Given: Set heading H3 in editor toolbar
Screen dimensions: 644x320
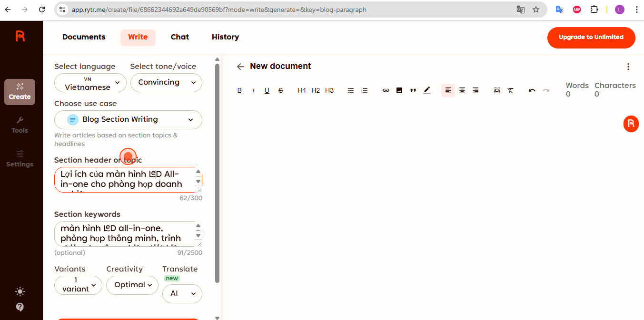Looking at the screenshot, I should point(329,90).
